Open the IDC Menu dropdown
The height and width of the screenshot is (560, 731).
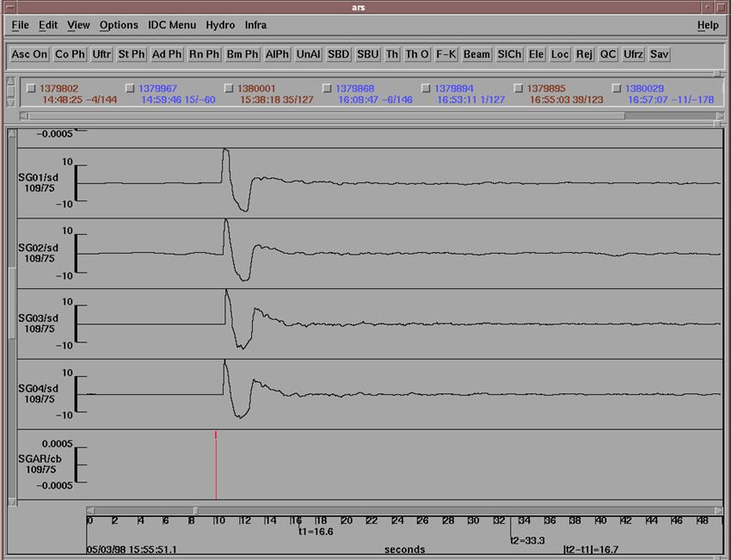pyautogui.click(x=172, y=25)
